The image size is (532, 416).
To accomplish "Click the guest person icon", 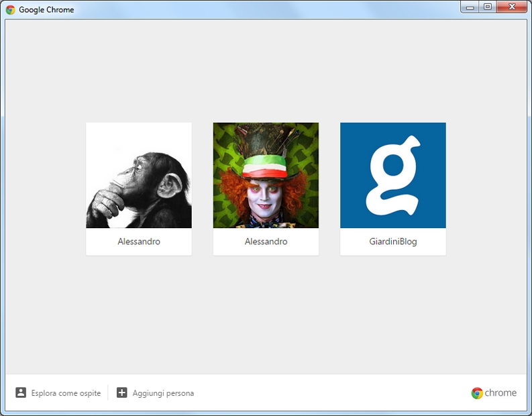I will pyautogui.click(x=21, y=393).
